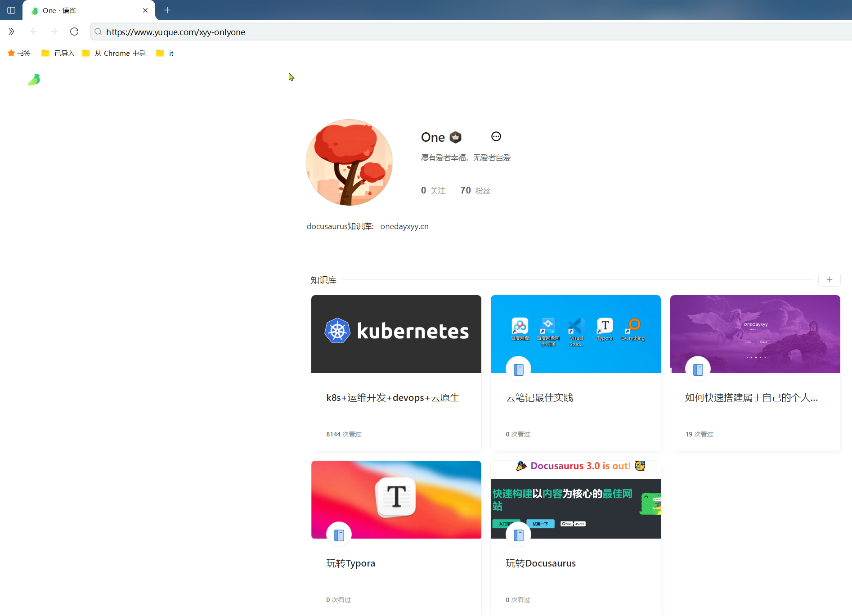
Task: Reload the current page
Action: [x=74, y=31]
